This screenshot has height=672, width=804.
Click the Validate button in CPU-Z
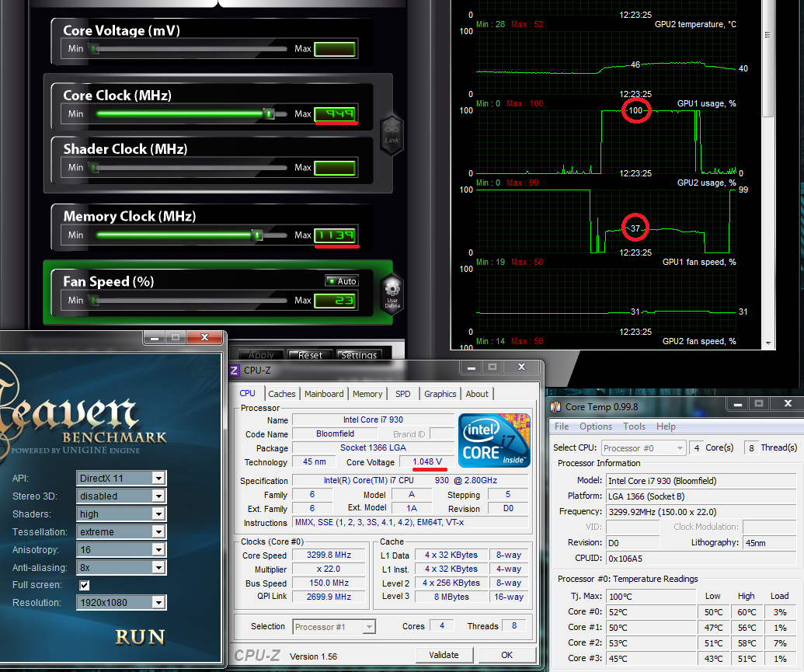444,655
